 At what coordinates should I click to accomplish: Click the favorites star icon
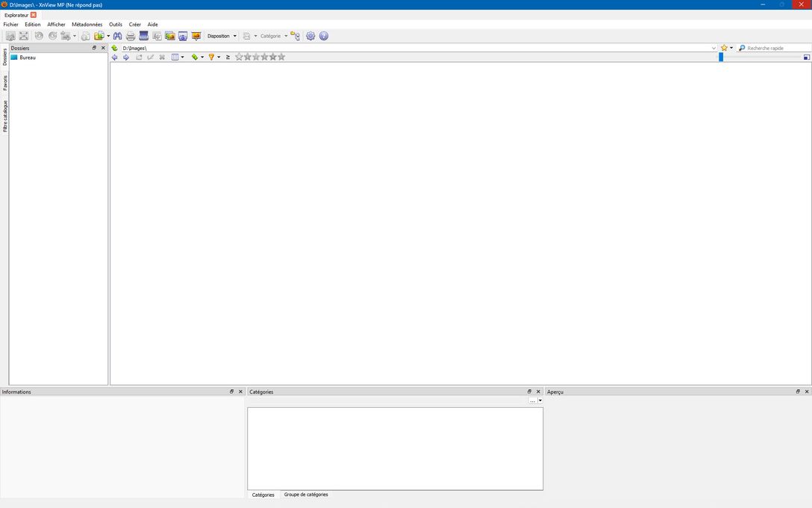(724, 48)
